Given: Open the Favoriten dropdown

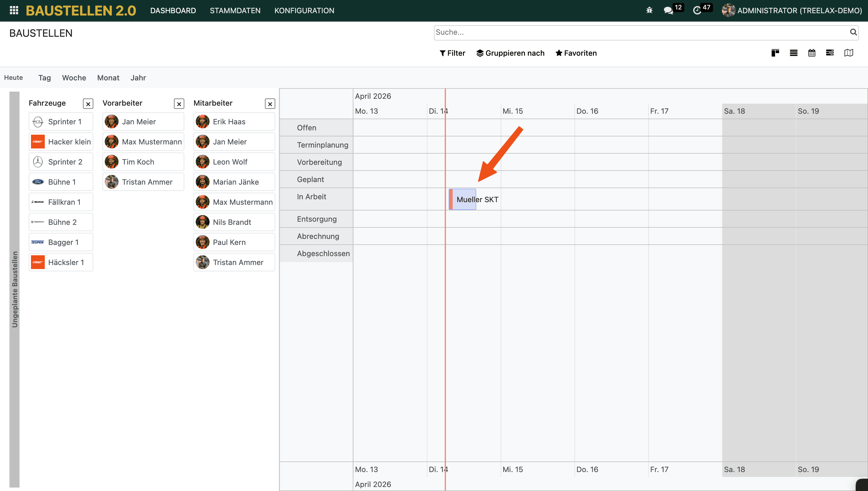Looking at the screenshot, I should pos(576,53).
